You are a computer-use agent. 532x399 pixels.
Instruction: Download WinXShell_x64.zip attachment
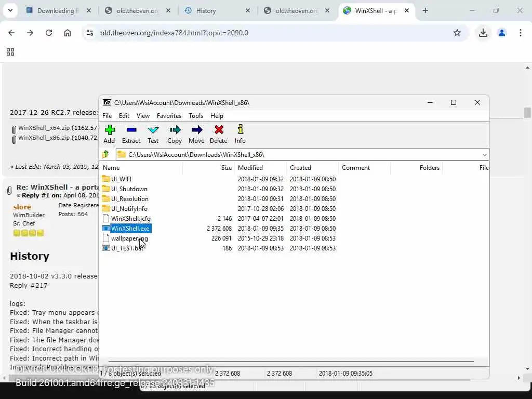coord(44,128)
